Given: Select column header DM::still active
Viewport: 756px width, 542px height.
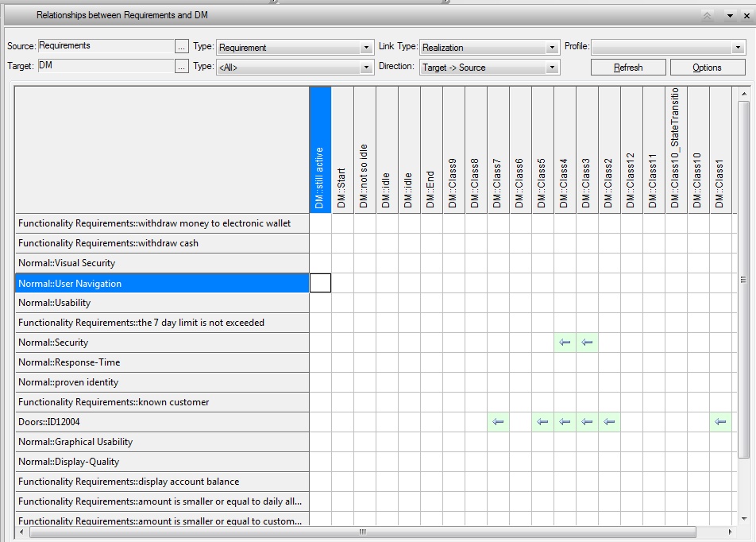Looking at the screenshot, I should pyautogui.click(x=320, y=149).
